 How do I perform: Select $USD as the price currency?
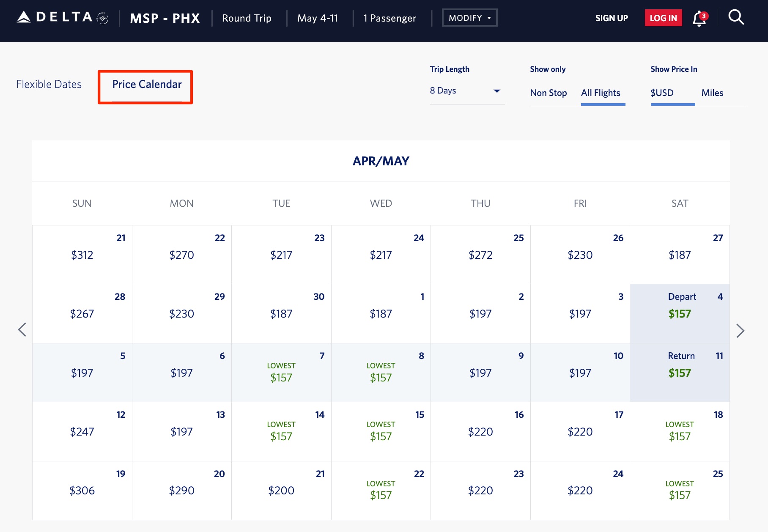click(x=662, y=93)
